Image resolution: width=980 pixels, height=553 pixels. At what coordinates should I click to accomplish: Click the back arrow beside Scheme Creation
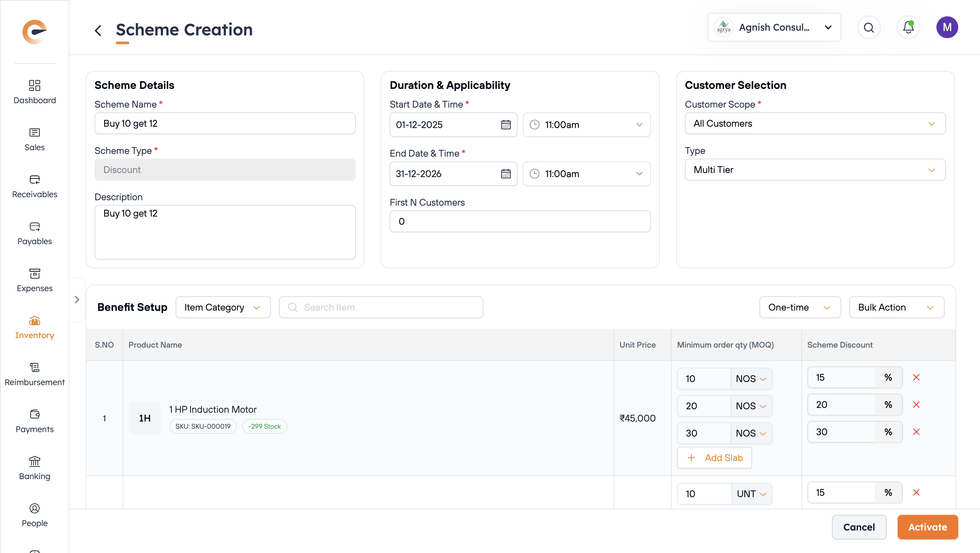coord(98,30)
